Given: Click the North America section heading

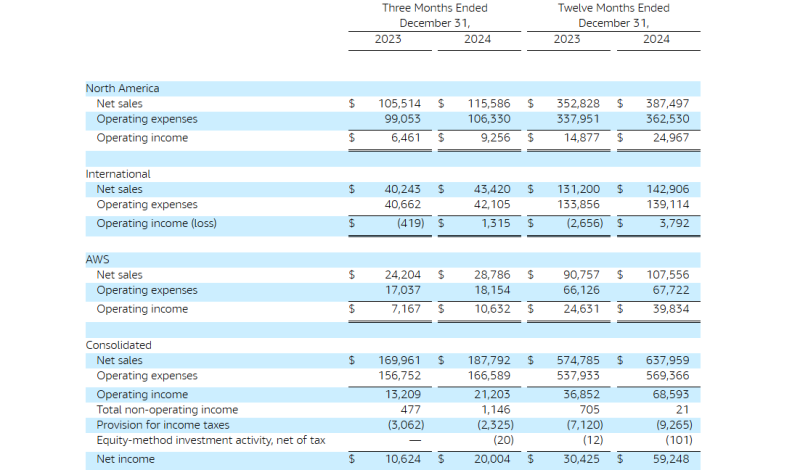Looking at the screenshot, I should 122,88.
